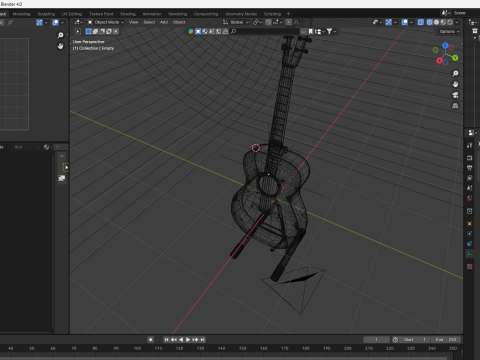Open the Output properties tab
480x360 pixels.
coord(470,168)
